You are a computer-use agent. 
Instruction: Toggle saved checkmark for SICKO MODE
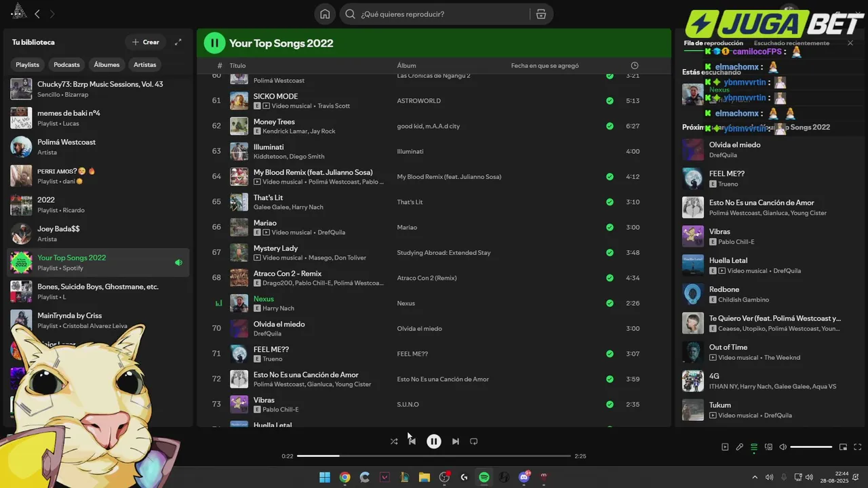[x=610, y=101]
